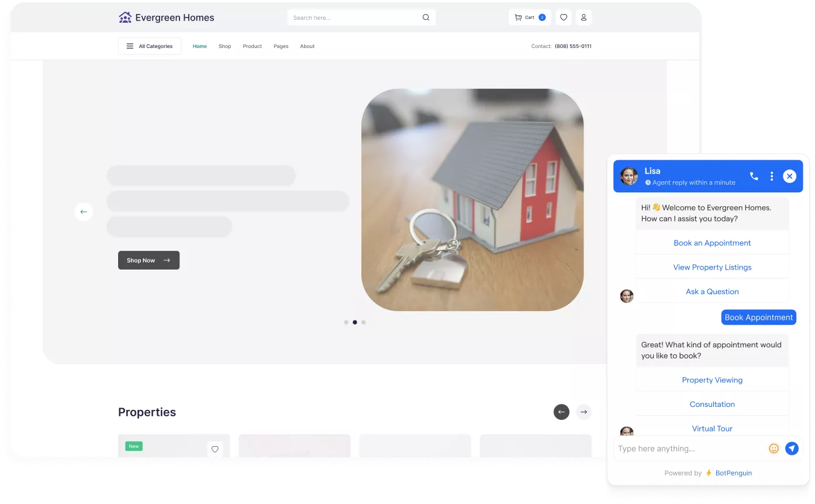Open the About page from the navbar
Screen dimensions: 815x504
[x=307, y=46]
